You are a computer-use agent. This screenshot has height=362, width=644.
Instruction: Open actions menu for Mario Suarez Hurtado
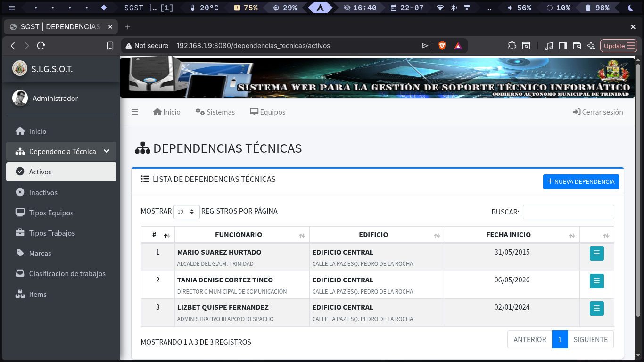tap(596, 253)
